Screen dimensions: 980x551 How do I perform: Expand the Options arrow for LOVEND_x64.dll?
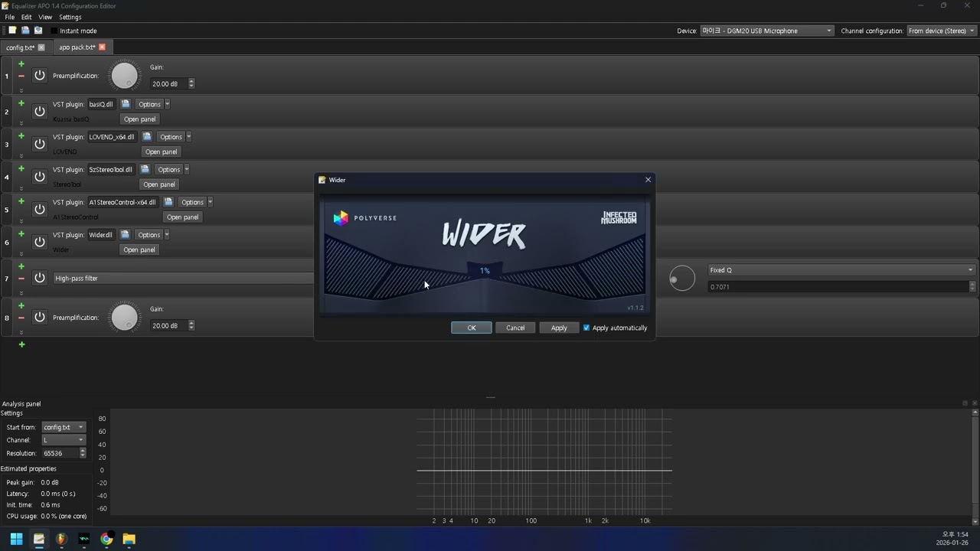click(x=188, y=137)
